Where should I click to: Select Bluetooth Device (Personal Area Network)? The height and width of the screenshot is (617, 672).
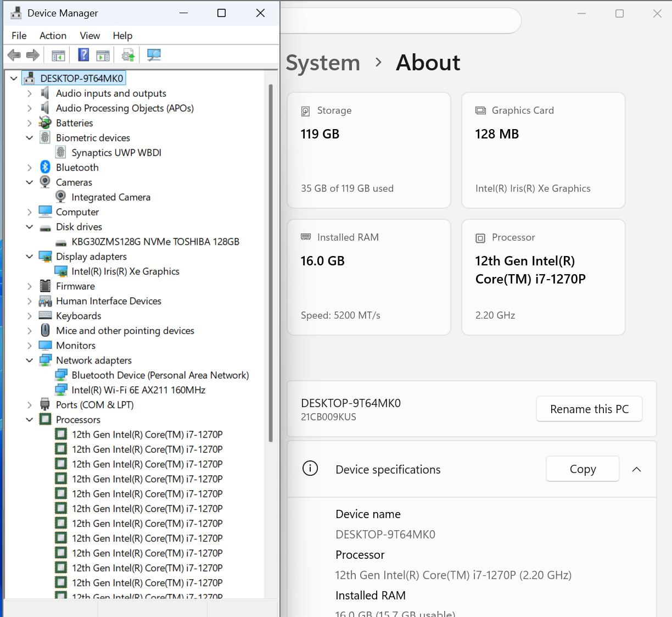pyautogui.click(x=160, y=375)
